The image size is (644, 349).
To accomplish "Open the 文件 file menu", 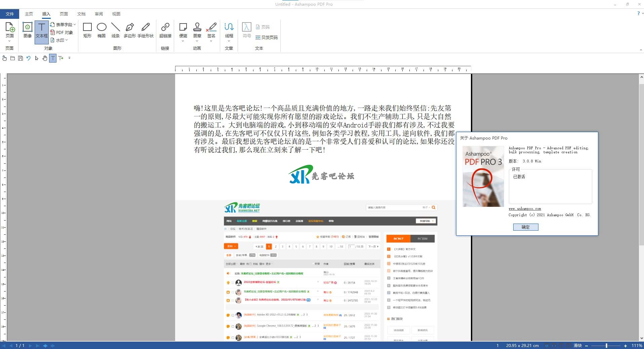I will tap(10, 14).
